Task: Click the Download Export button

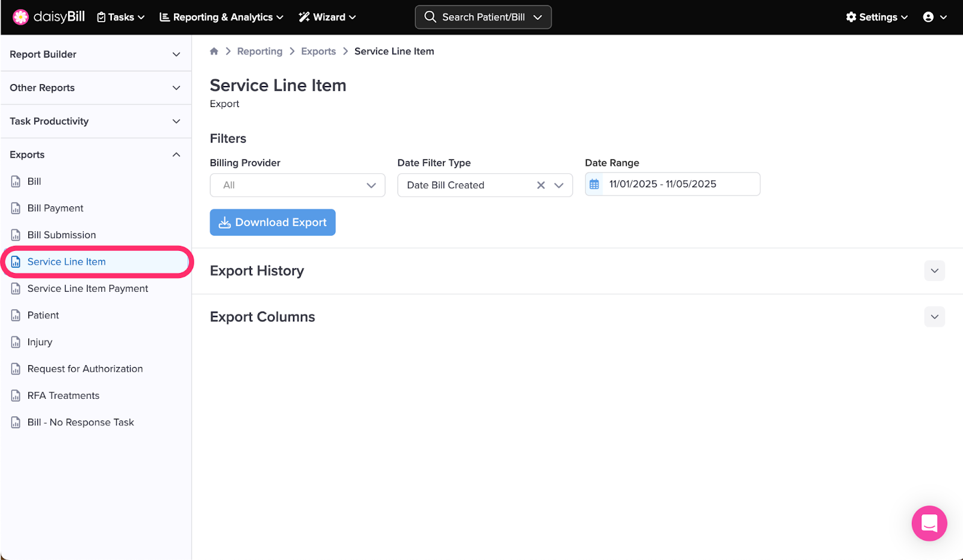Action: pyautogui.click(x=273, y=223)
